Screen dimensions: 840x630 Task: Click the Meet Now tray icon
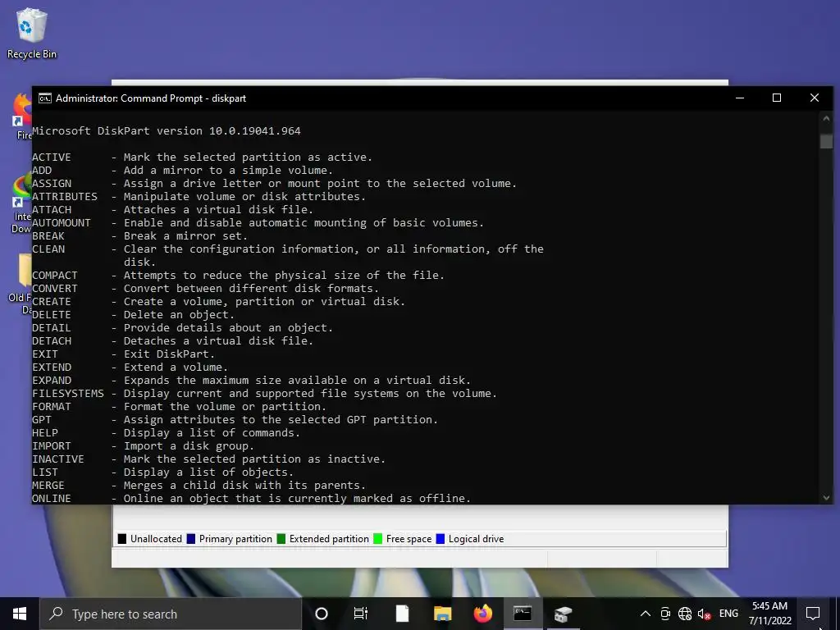pos(665,614)
